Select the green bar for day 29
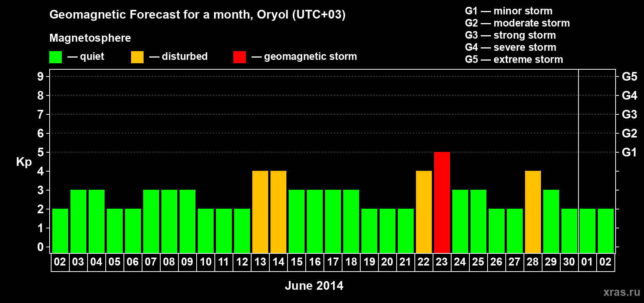 (x=551, y=221)
